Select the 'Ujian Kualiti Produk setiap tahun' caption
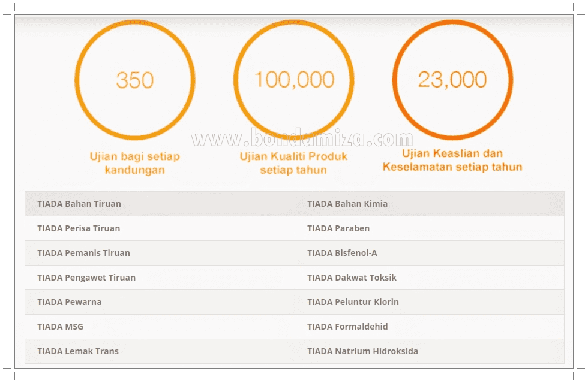 point(293,163)
